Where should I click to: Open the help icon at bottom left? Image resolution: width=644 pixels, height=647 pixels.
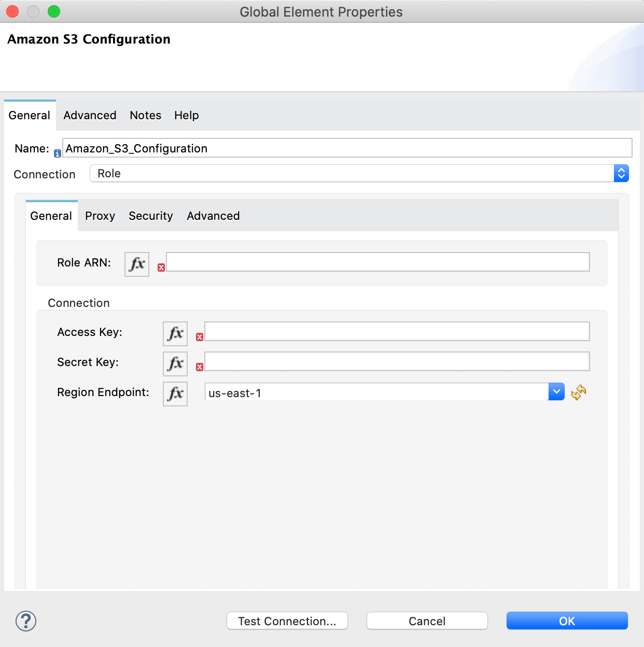click(25, 621)
